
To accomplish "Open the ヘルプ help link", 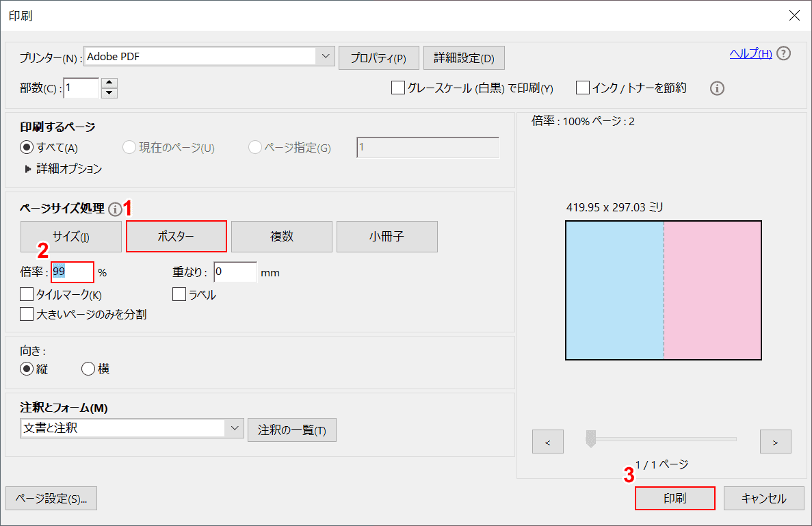I will click(751, 53).
